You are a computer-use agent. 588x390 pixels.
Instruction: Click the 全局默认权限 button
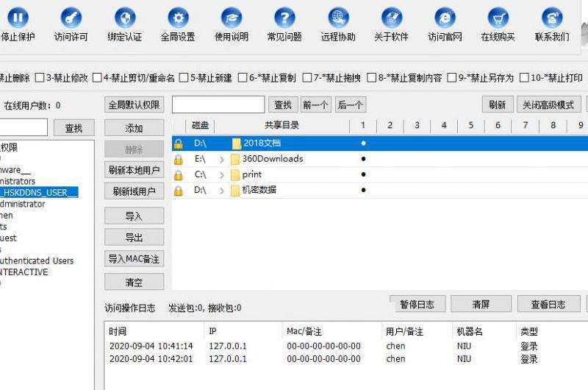coord(135,104)
